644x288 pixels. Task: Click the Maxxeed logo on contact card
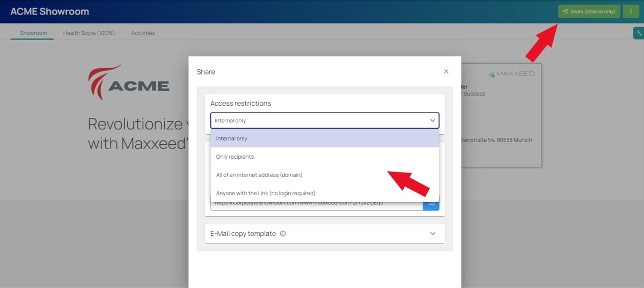[511, 74]
